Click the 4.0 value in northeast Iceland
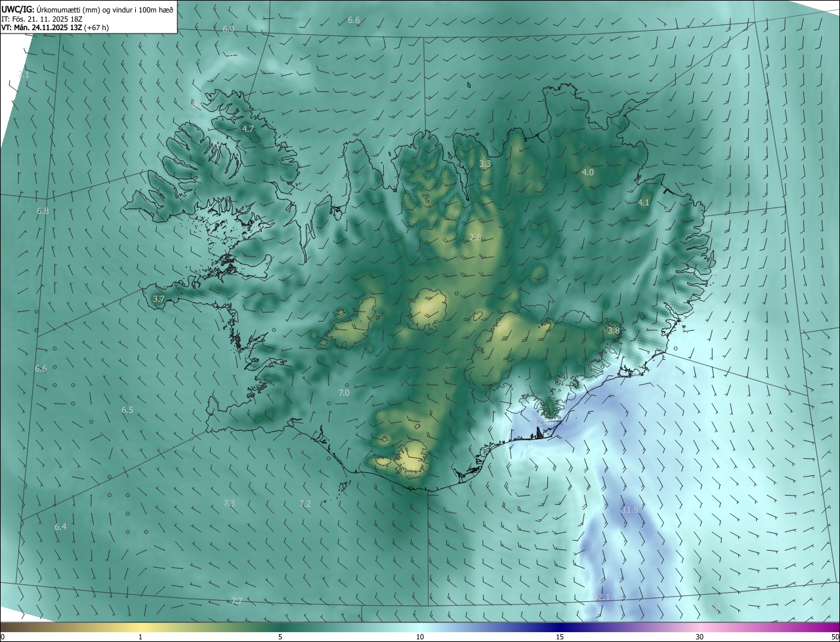Image resolution: width=840 pixels, height=642 pixels. click(x=587, y=172)
